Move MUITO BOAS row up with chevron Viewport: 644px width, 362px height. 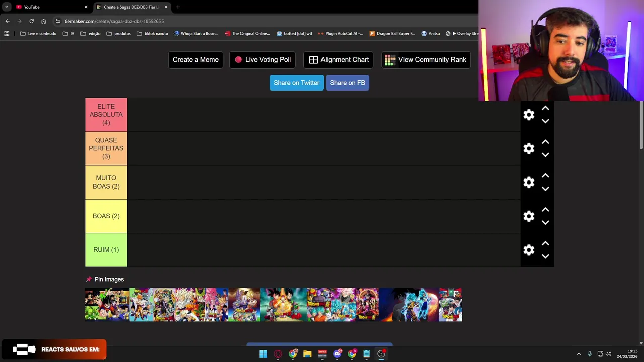click(545, 175)
